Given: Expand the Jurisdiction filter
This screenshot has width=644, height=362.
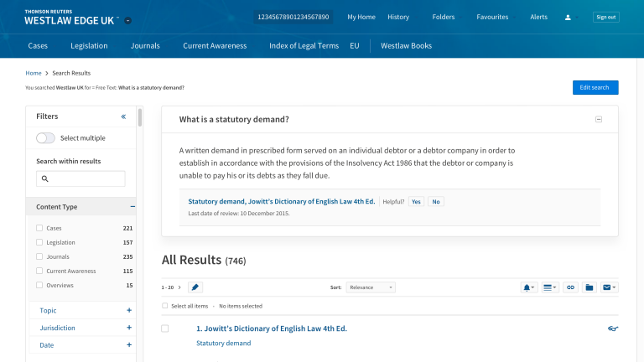Looking at the screenshot, I should coord(129,328).
